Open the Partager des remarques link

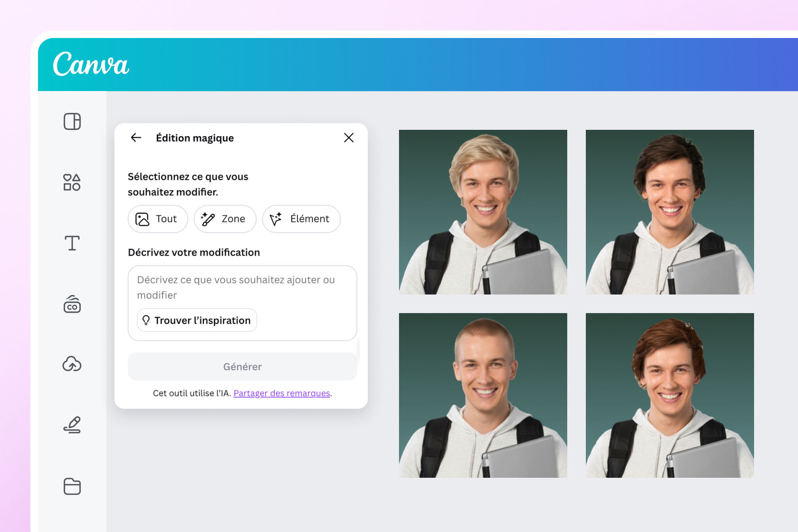(x=282, y=393)
